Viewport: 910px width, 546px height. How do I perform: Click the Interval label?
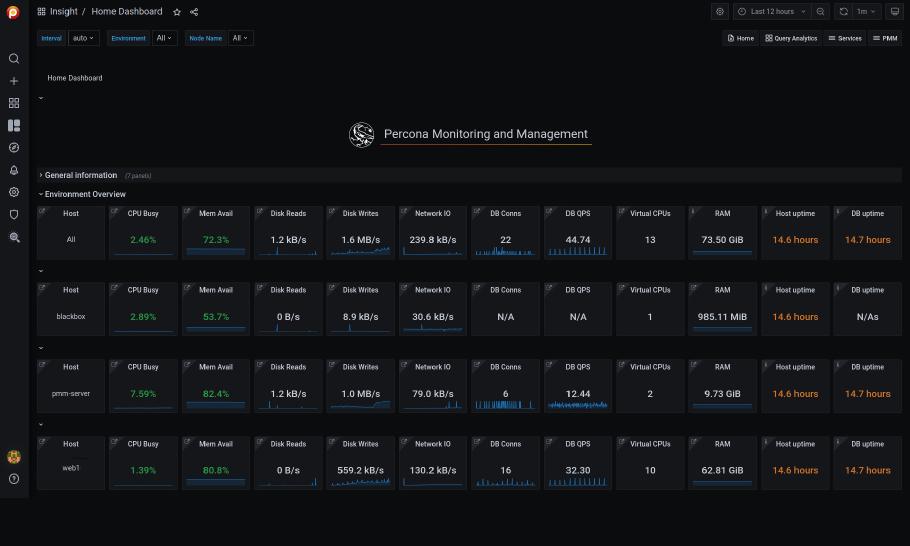coord(52,38)
